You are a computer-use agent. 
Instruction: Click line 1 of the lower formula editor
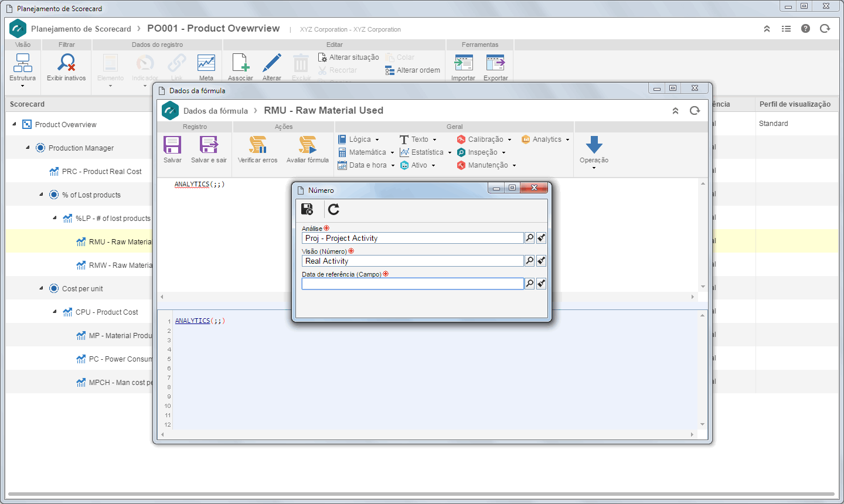[434, 321]
